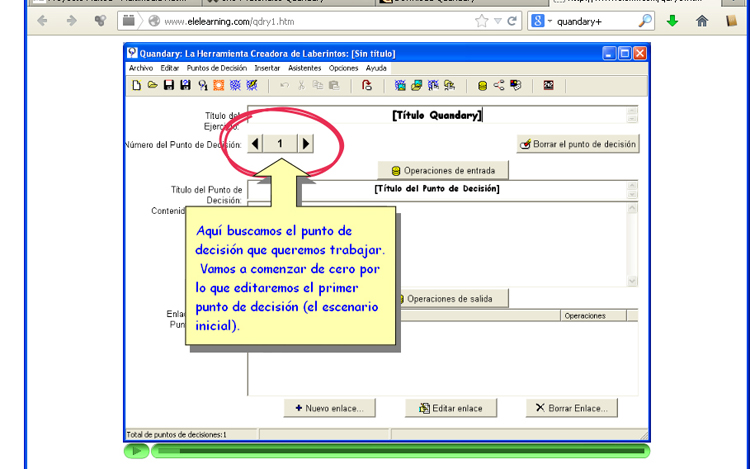The height and width of the screenshot is (469, 750).
Task: Click the Nuevo enlace button
Action: point(330,408)
